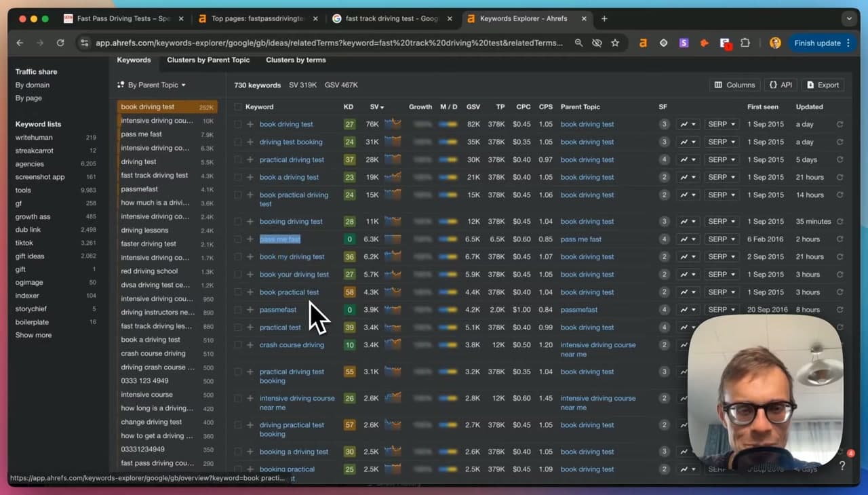The height and width of the screenshot is (495, 868).
Task: Open the browser extensions puzzle icon
Action: click(x=745, y=43)
